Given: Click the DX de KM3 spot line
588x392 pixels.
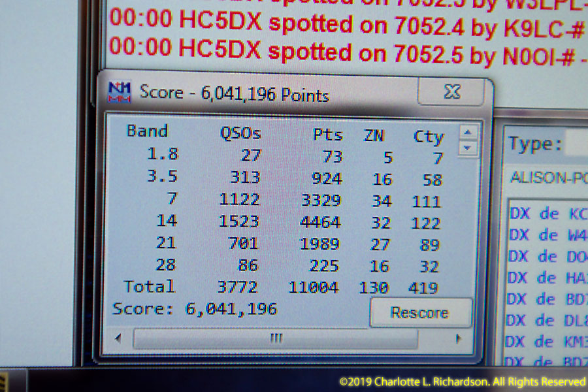Looking at the screenshot, I should tap(547, 341).
